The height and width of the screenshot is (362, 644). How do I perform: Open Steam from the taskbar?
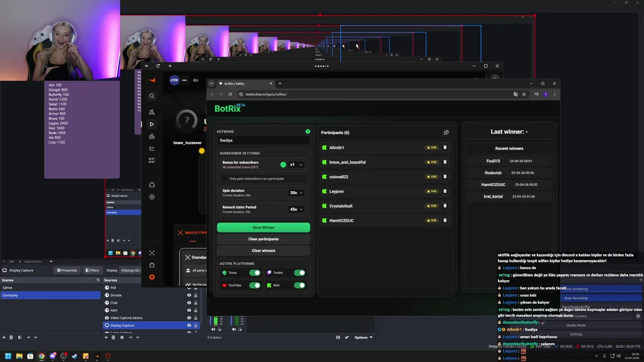(x=74, y=356)
